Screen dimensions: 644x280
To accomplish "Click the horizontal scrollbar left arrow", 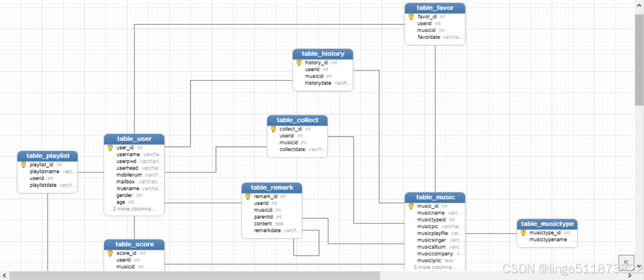I will 4,276.
